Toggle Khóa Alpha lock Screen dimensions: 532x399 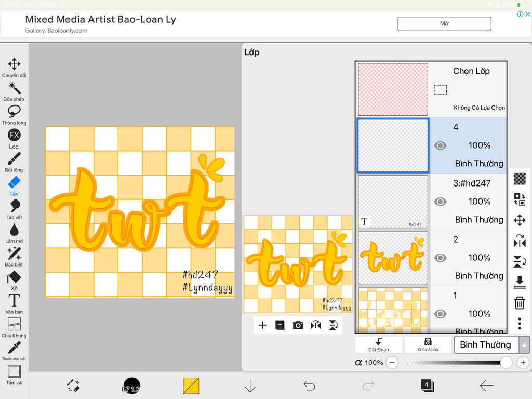tap(428, 344)
